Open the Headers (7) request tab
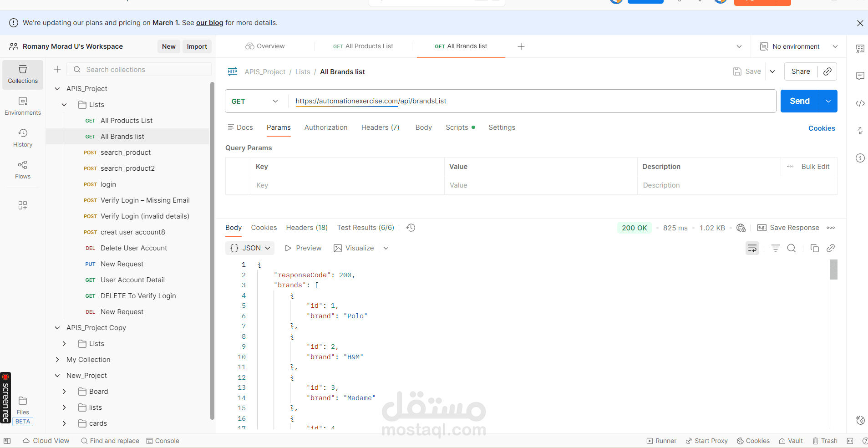Viewport: 868px width, 448px height. pyautogui.click(x=381, y=127)
